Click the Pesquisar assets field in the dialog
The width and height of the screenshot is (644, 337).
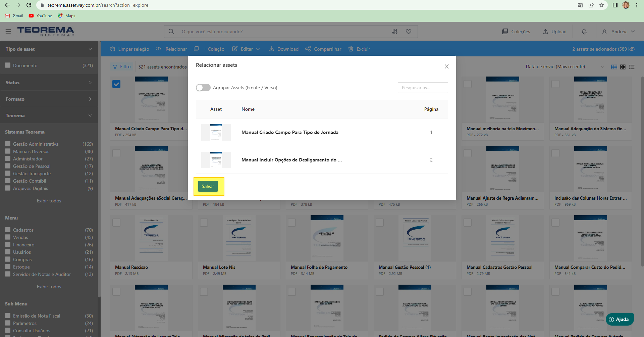click(423, 88)
